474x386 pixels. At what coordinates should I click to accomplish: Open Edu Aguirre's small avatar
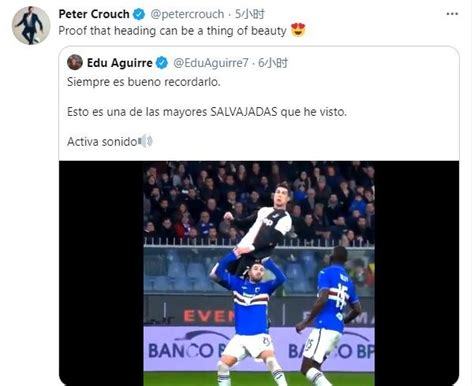tap(75, 62)
